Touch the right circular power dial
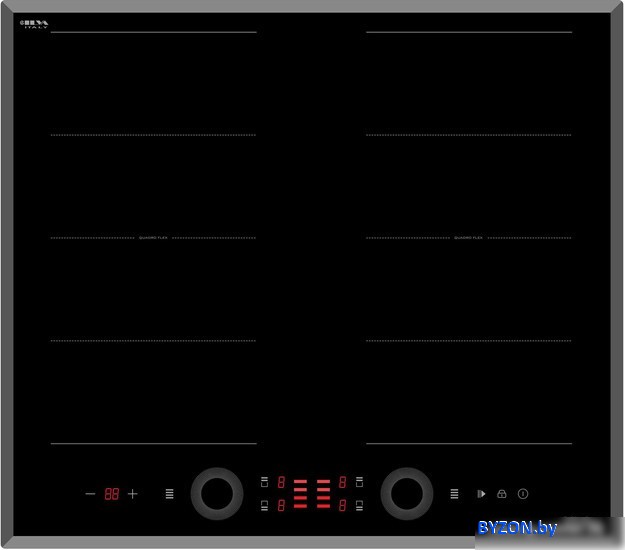The image size is (625, 550). (406, 494)
